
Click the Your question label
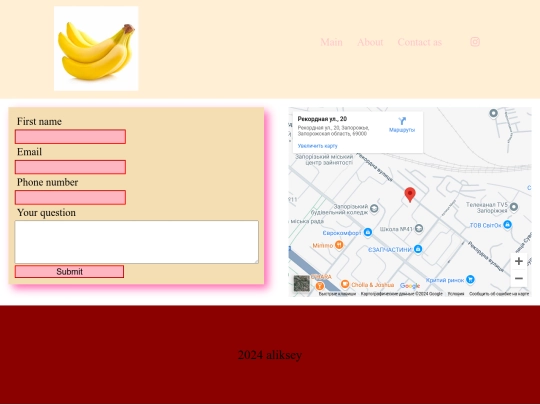46,212
